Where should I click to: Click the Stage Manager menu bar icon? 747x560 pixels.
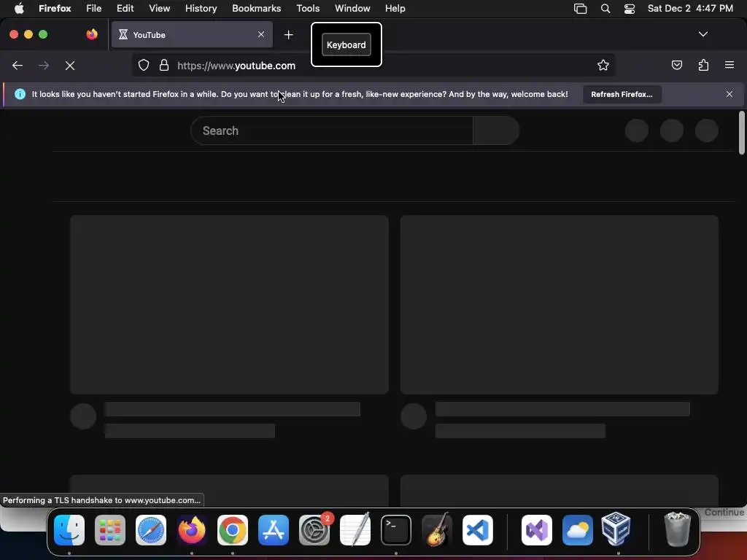(x=580, y=9)
